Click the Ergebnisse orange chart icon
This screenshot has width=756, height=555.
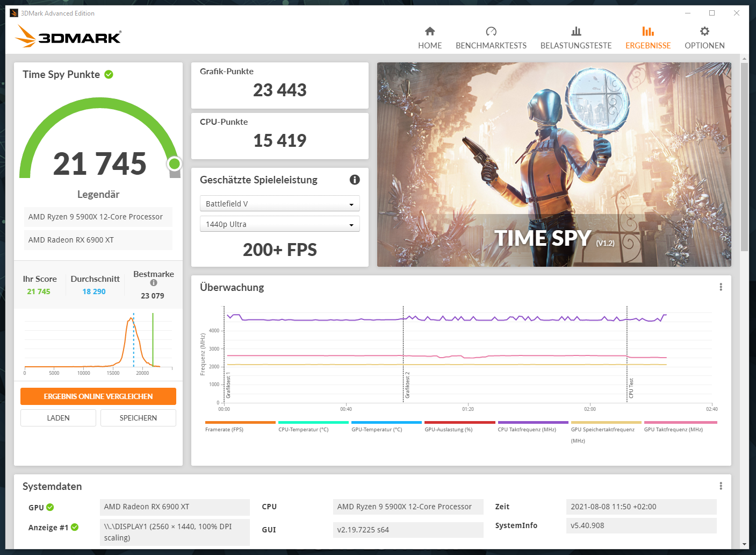pos(648,31)
